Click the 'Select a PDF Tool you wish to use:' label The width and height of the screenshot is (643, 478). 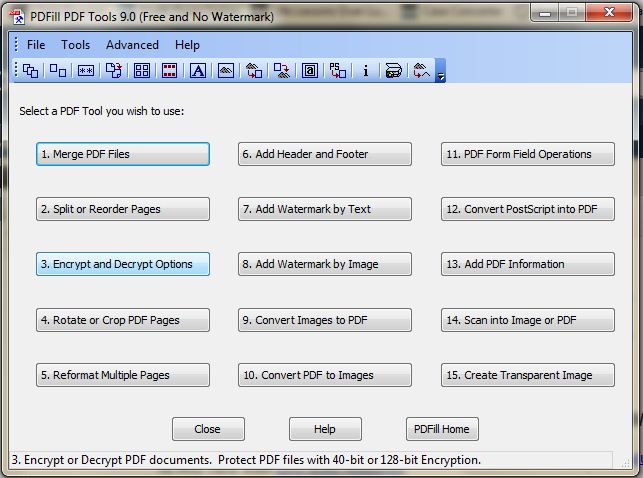[x=102, y=111]
